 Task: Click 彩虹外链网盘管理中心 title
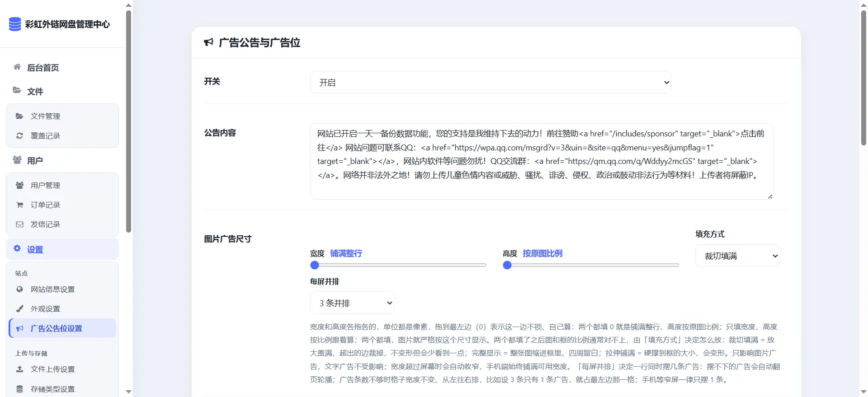point(67,24)
